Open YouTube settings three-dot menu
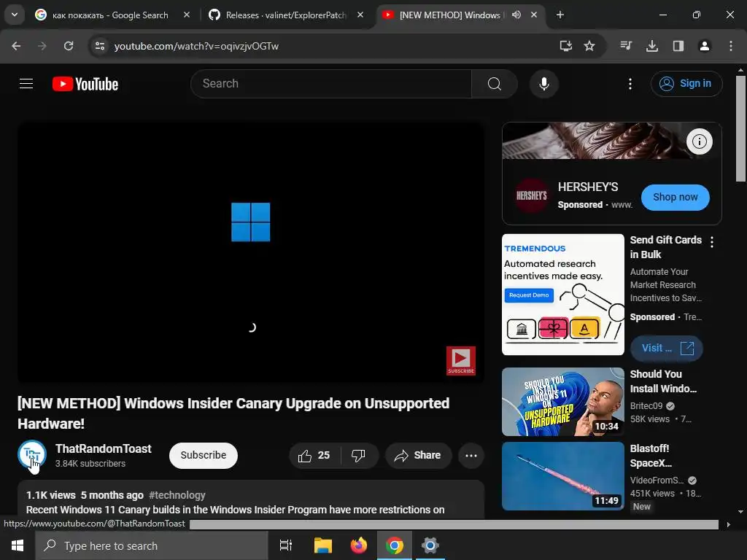The image size is (747, 560). tap(630, 84)
